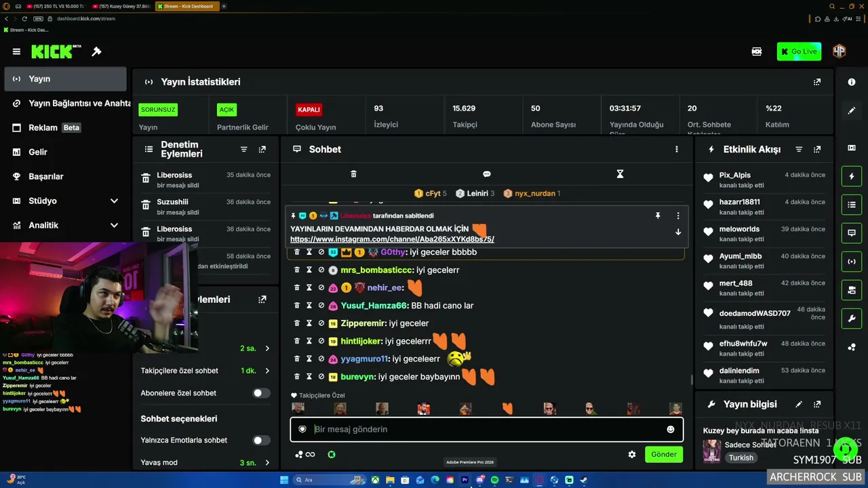The width and height of the screenshot is (868, 488).
Task: Open Steam from the Windows taskbar
Action: coord(584,480)
